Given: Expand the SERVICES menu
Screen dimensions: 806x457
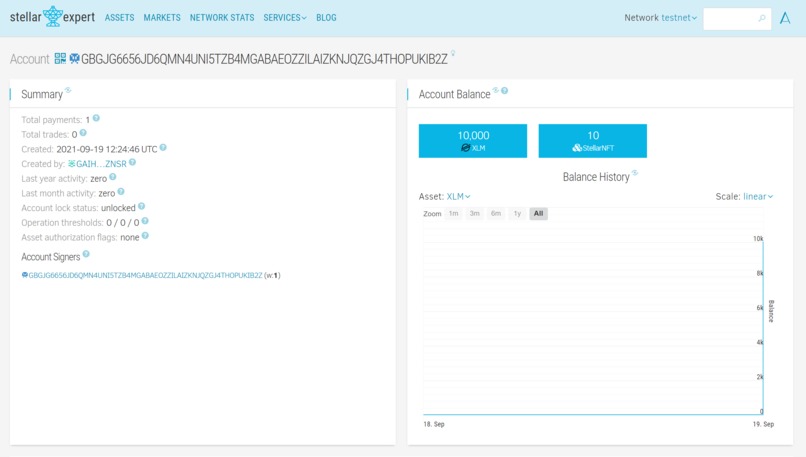Looking at the screenshot, I should click(x=285, y=17).
